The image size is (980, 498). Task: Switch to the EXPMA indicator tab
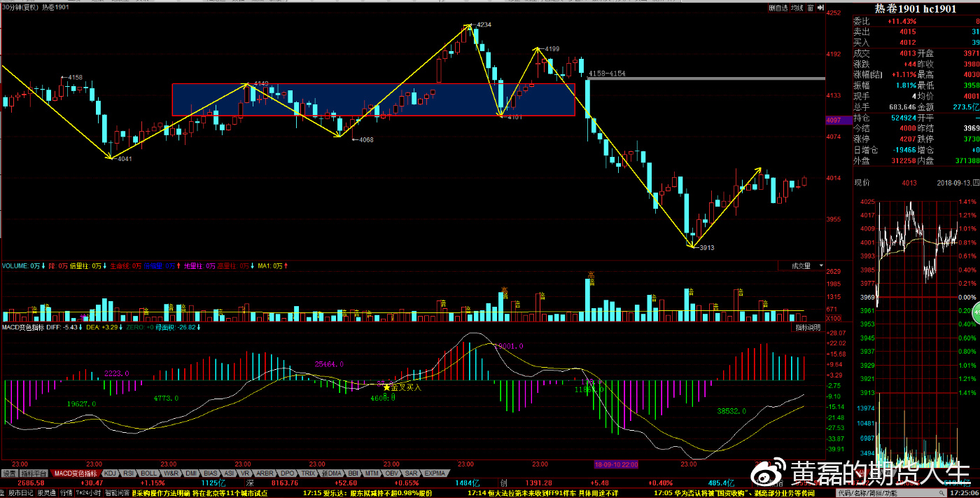pos(435,473)
